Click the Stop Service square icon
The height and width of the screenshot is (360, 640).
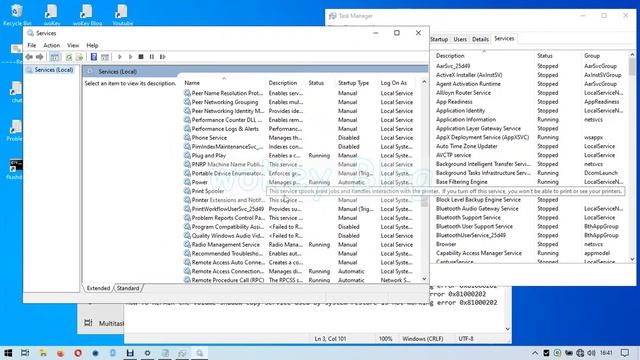pyautogui.click(x=141, y=57)
